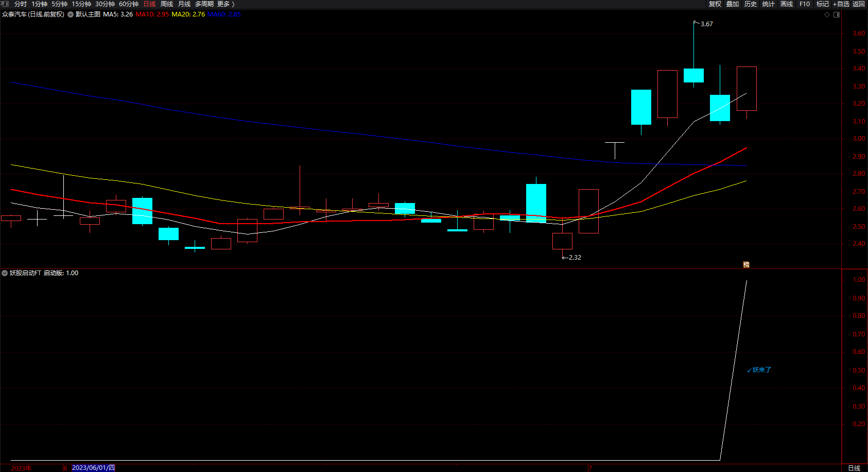This screenshot has width=868, height=472.
Task: Open the 多周期 multi-period view
Action: [204, 4]
